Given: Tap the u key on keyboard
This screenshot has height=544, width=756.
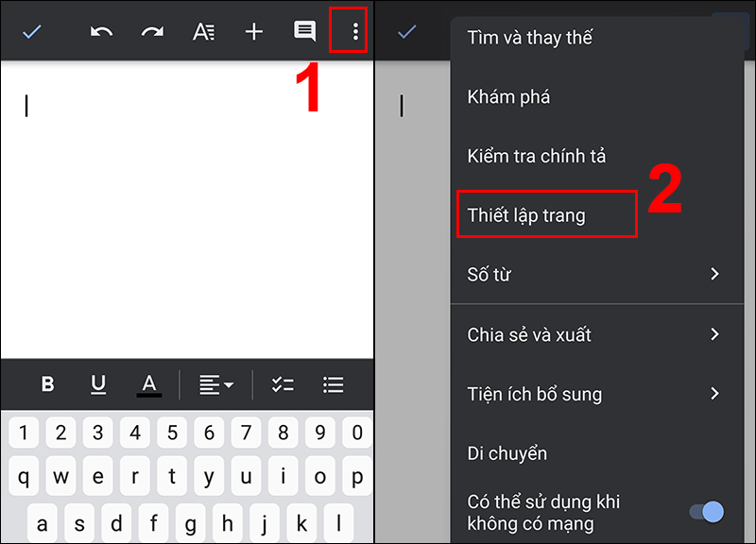Looking at the screenshot, I should [x=246, y=476].
